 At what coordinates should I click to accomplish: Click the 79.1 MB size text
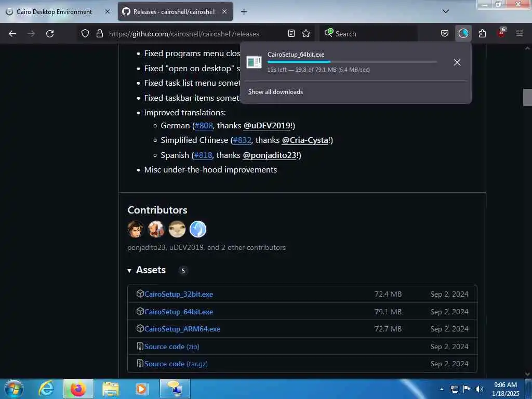click(388, 312)
